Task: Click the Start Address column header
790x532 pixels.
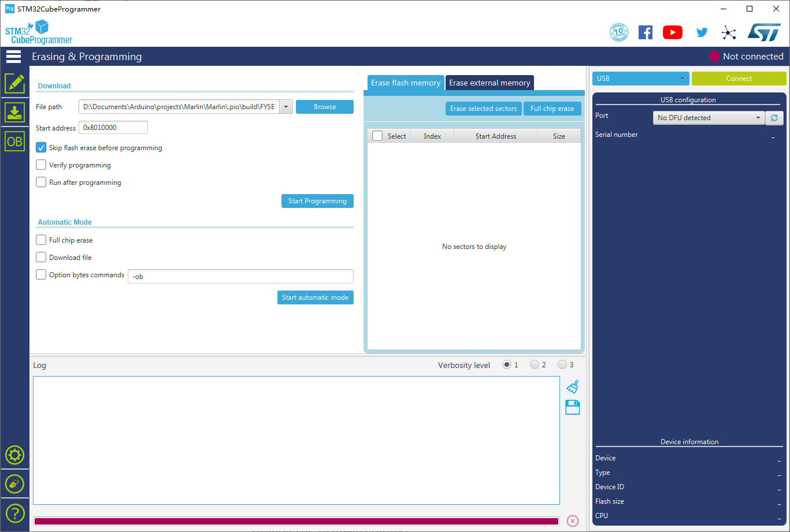Action: tap(496, 136)
